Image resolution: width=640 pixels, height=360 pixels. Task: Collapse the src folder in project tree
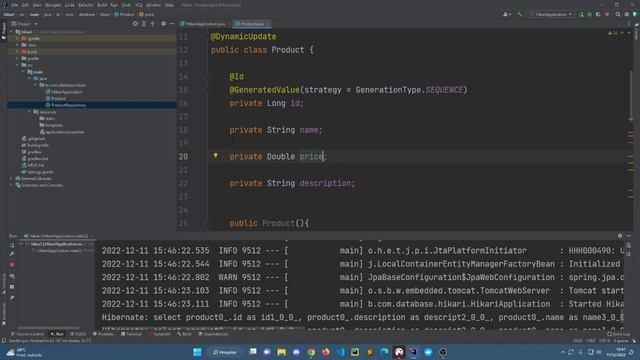coord(18,65)
